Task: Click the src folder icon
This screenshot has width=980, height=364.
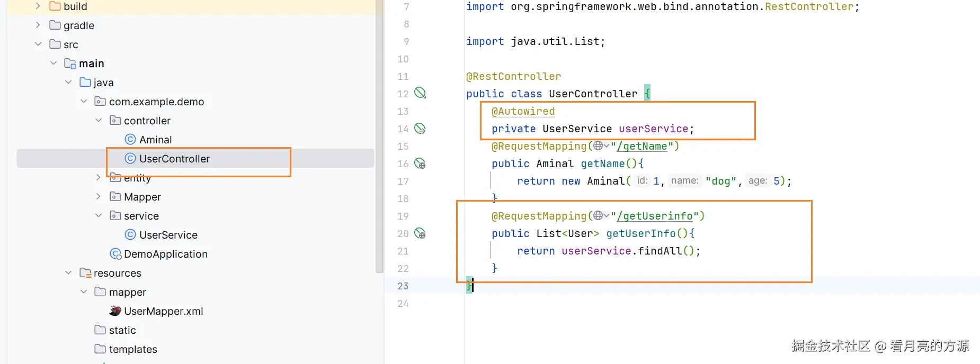Action: (x=55, y=44)
